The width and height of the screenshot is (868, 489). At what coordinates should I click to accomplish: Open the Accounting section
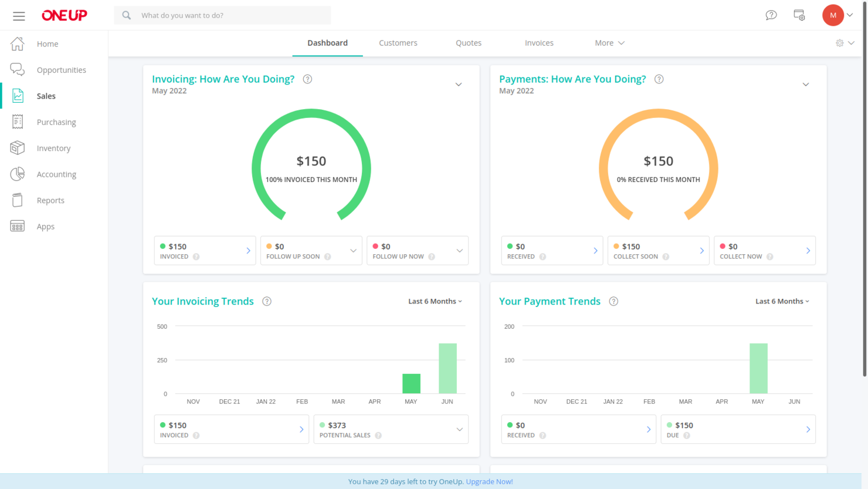point(56,174)
